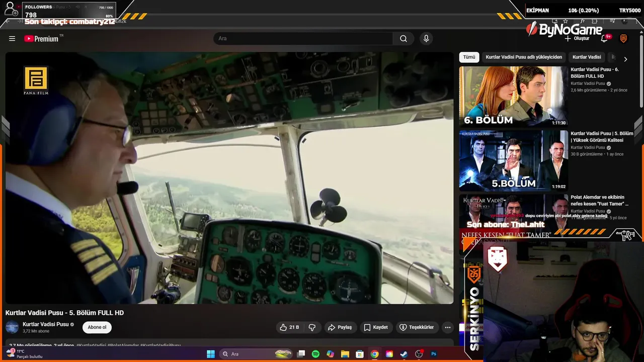The image size is (644, 362).
Task: Open 'Polat Alemdar ve ekibinin nefes kesen' title
Action: (x=599, y=201)
